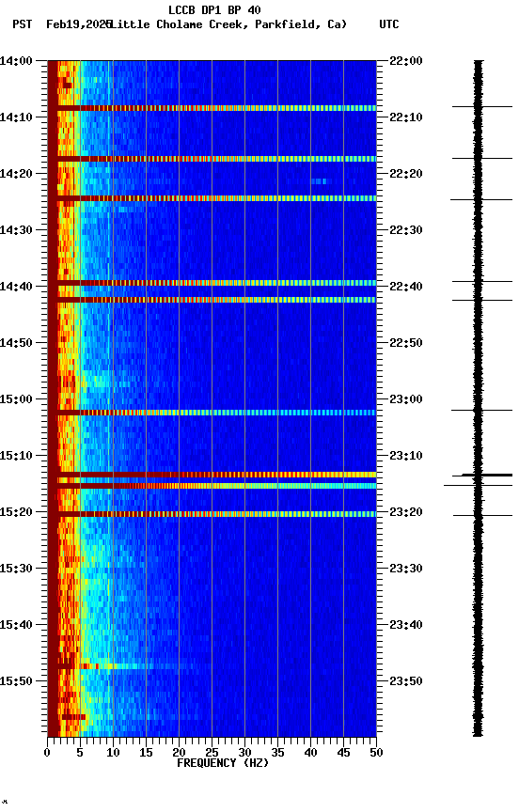Click the '22:20' UTC time label

[x=406, y=174]
